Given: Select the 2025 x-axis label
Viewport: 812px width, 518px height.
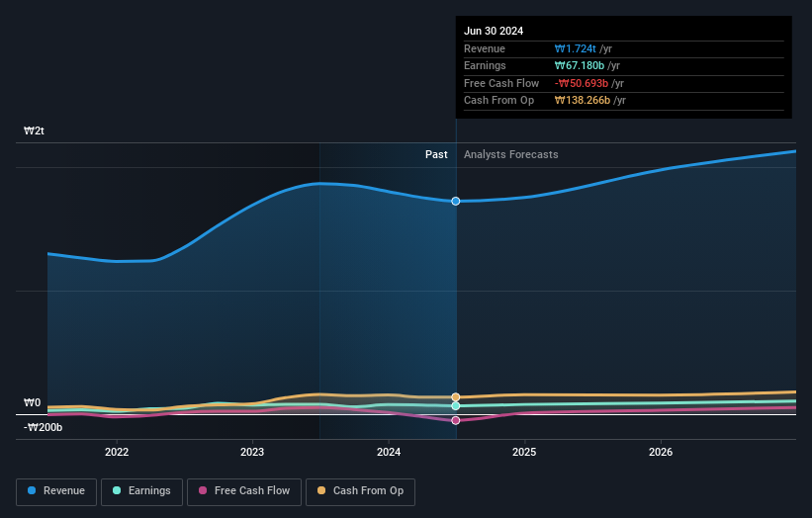Looking at the screenshot, I should coord(524,452).
